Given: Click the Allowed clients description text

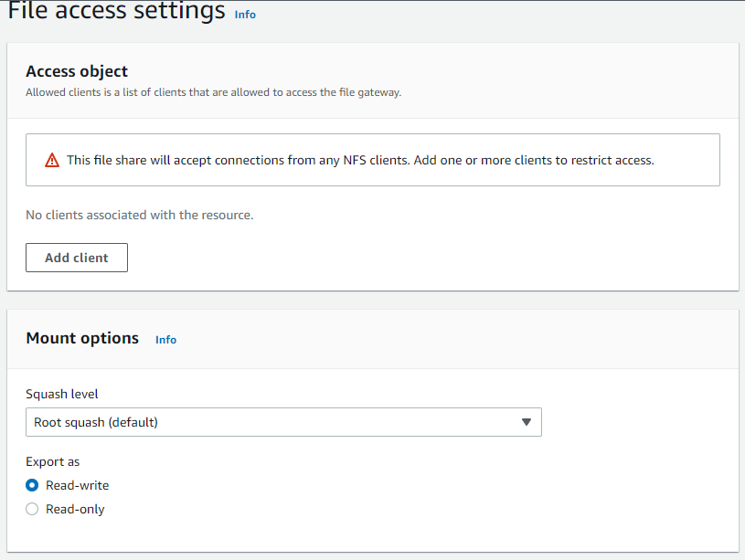Looking at the screenshot, I should pos(213,92).
